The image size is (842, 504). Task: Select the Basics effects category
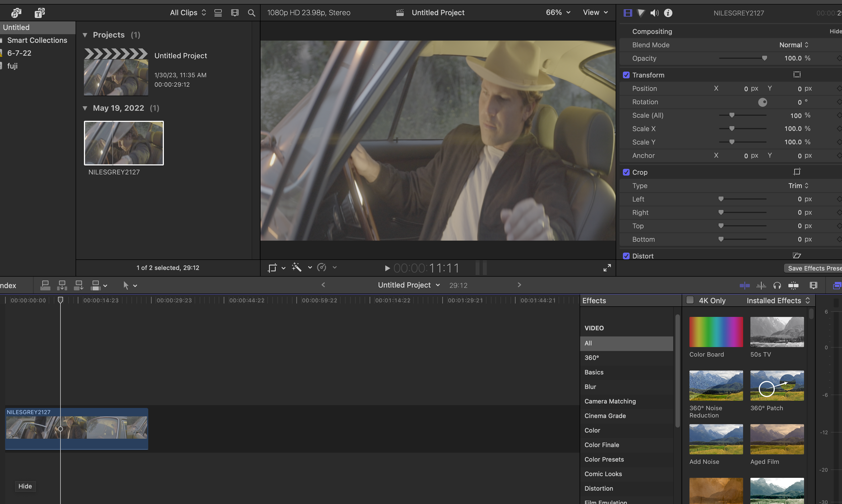[x=626, y=373]
